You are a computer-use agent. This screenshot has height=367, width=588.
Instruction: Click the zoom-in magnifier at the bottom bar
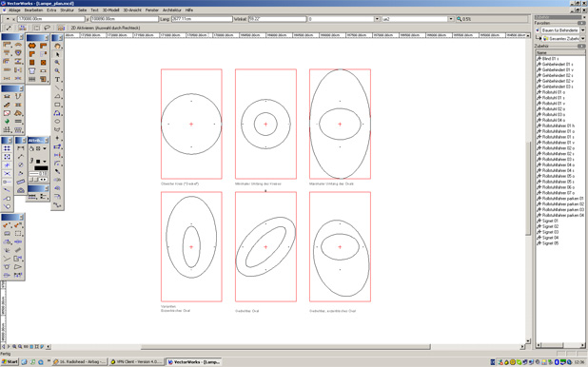pyautogui.click(x=14, y=347)
